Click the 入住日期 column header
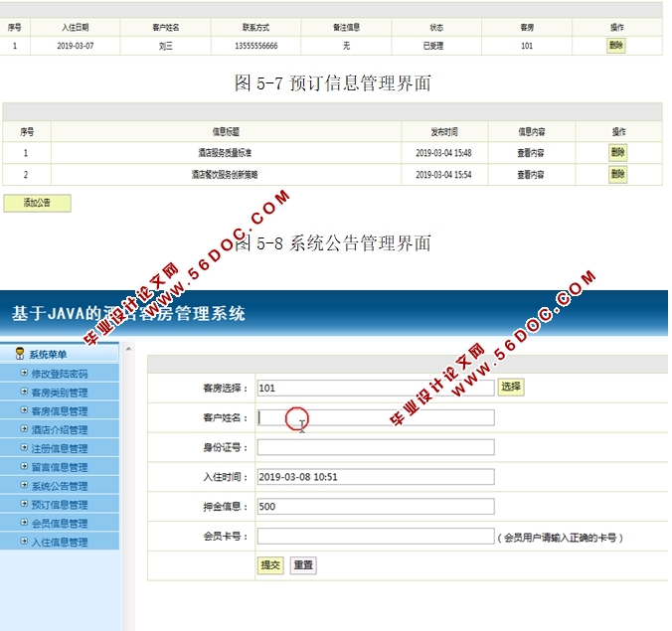This screenshot has width=672, height=631. [75, 28]
